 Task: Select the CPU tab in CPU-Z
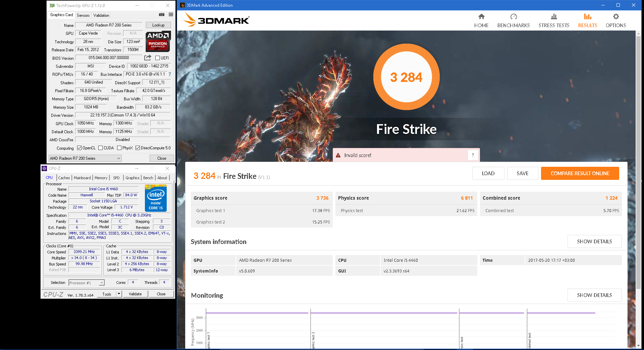coord(49,178)
